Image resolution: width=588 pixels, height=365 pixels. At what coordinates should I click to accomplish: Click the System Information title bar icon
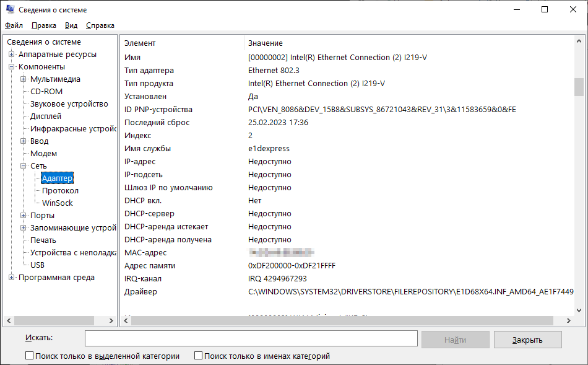click(x=10, y=10)
